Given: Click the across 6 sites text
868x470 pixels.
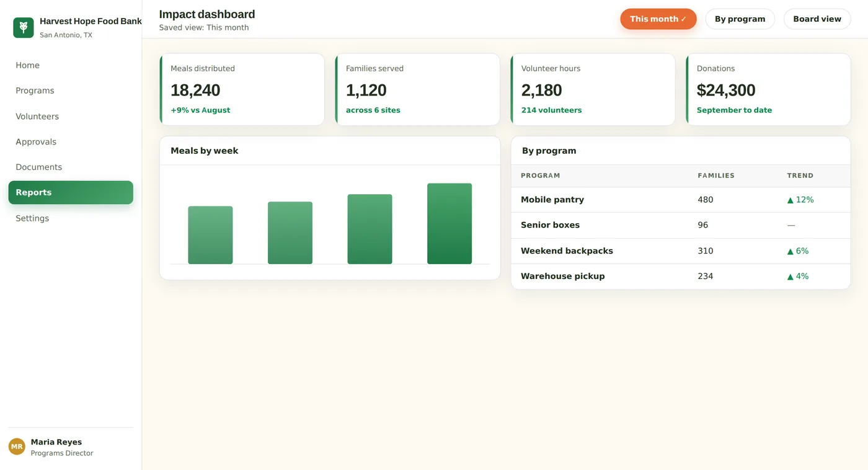Looking at the screenshot, I should [x=373, y=110].
